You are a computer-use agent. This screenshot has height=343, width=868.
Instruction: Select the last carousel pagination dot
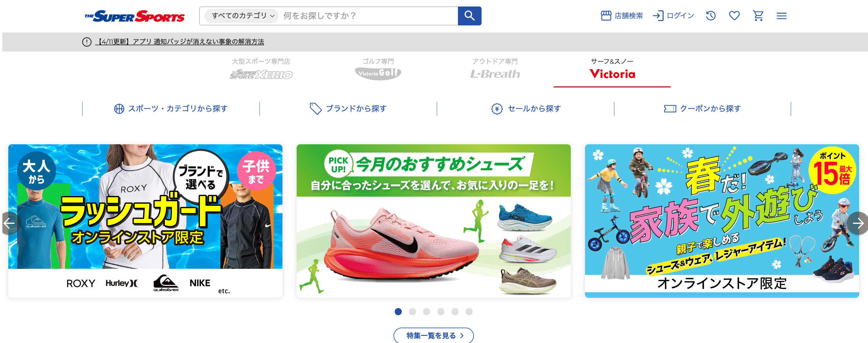(x=469, y=312)
